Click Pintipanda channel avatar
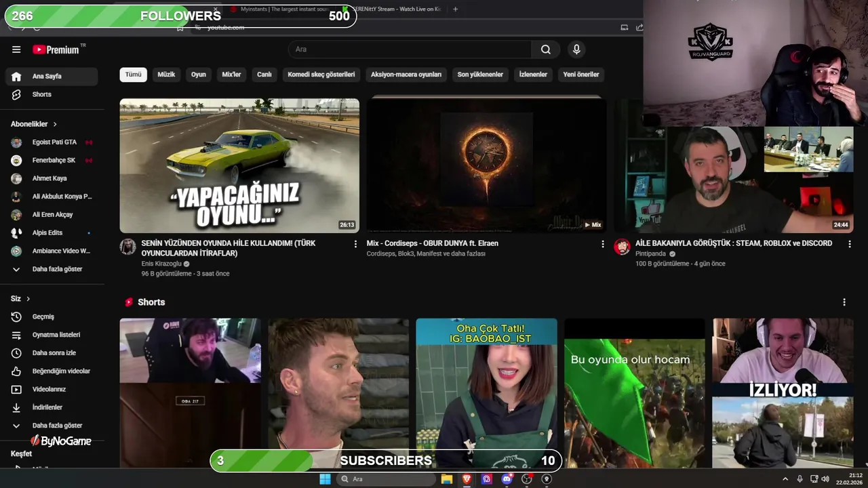Screen dimensions: 868x488 [623, 247]
